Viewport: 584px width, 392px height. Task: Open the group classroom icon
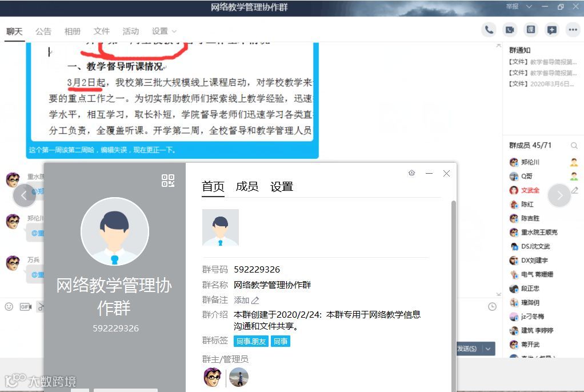coord(530,30)
